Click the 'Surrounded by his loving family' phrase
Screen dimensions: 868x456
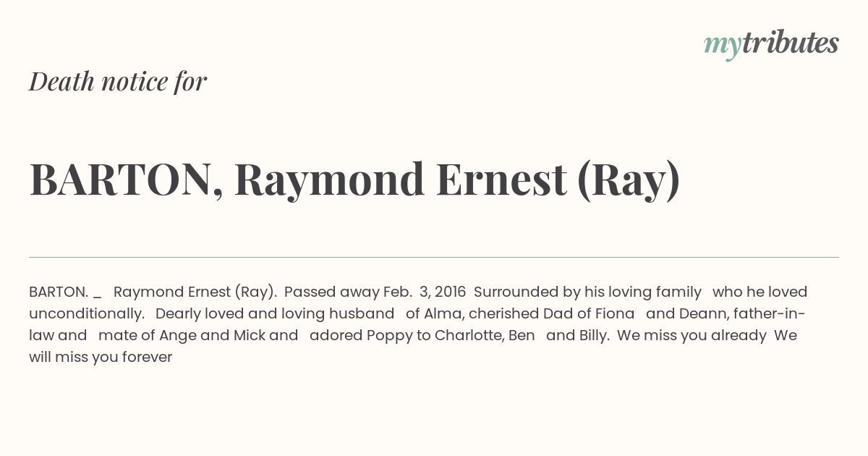pos(587,292)
